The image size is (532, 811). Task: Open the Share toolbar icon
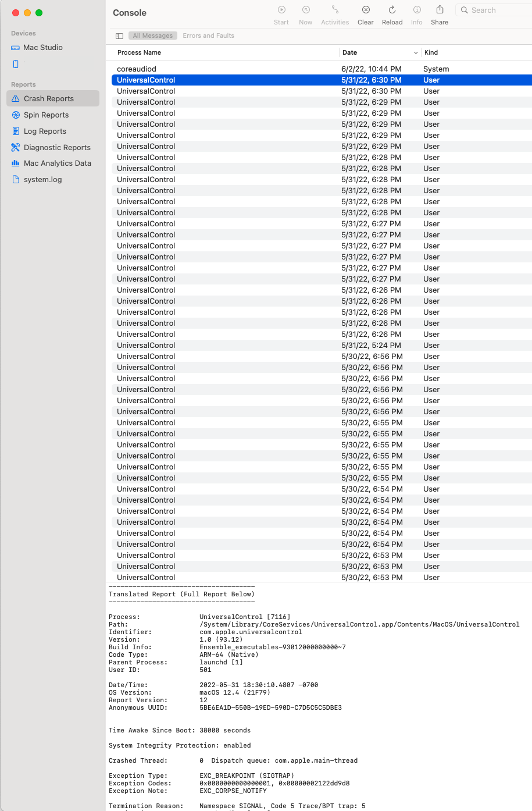(440, 9)
